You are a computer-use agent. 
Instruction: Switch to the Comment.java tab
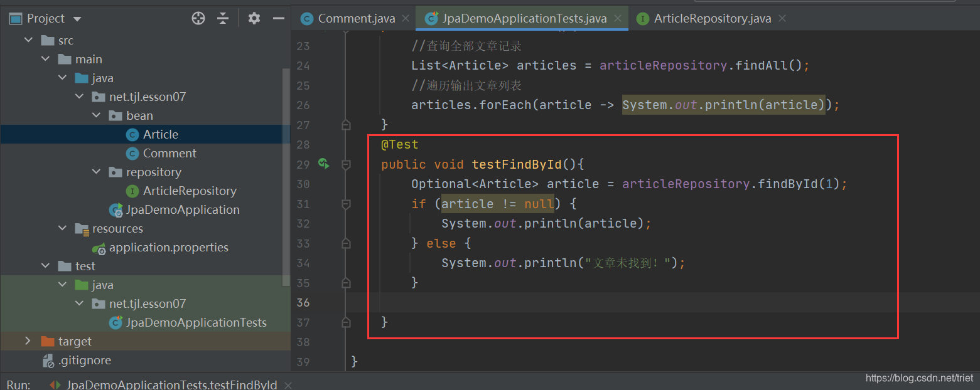[x=357, y=18]
